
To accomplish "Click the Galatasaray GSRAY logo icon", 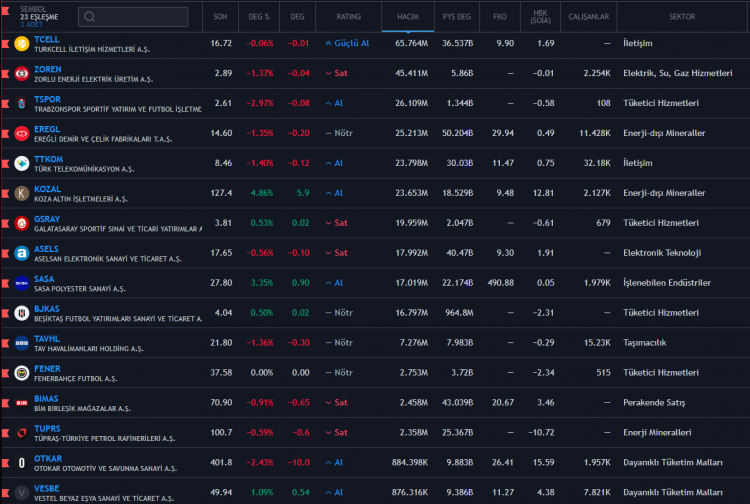I will tap(22, 223).
